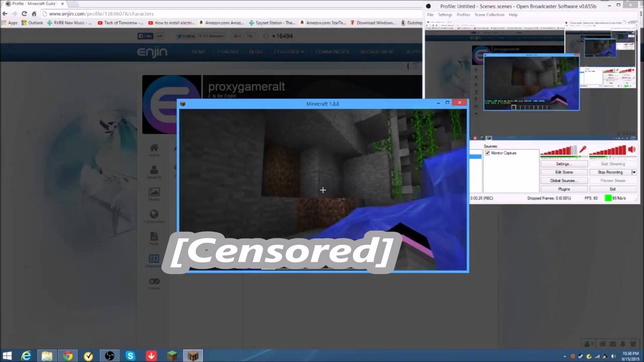Viewport: 644px width, 362px height.
Task: Open the RVRB New Music bookmark
Action: click(x=69, y=23)
